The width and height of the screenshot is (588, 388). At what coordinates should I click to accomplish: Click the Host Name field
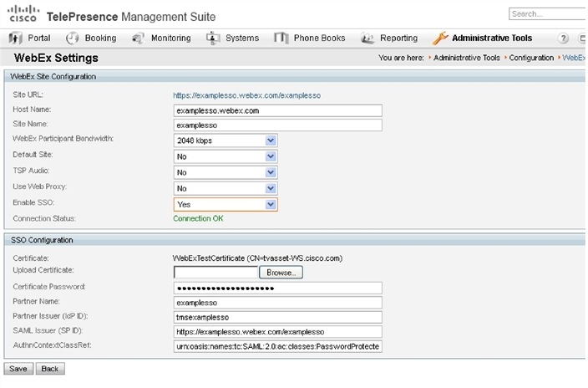pyautogui.click(x=278, y=111)
